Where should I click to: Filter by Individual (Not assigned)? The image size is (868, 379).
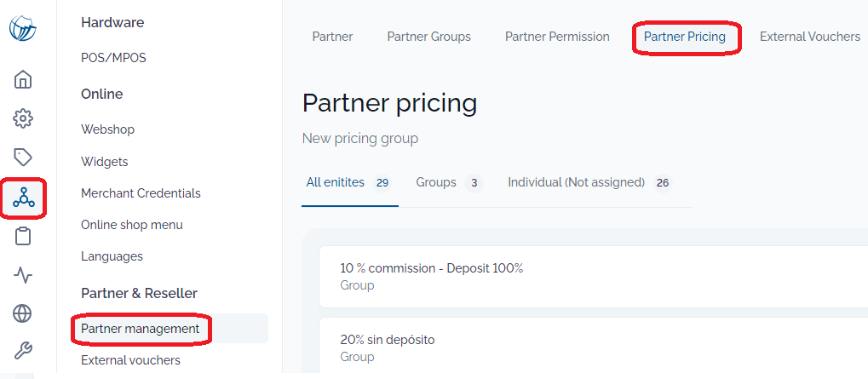point(589,182)
